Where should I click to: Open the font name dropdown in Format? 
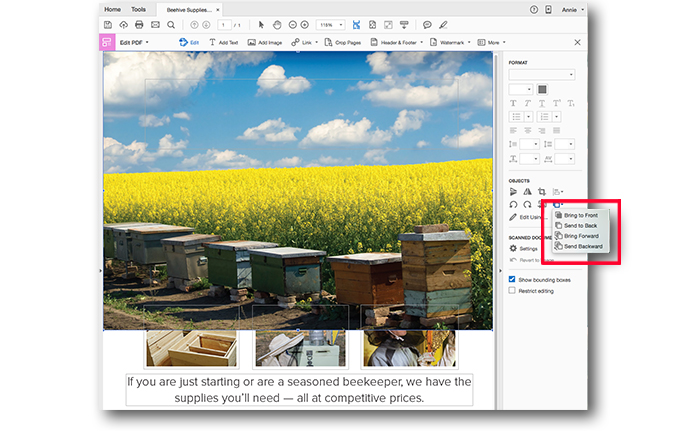tap(541, 75)
